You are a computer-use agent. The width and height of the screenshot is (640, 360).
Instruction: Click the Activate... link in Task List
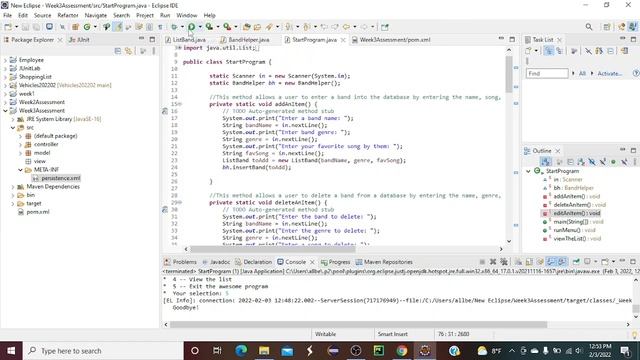[610, 73]
